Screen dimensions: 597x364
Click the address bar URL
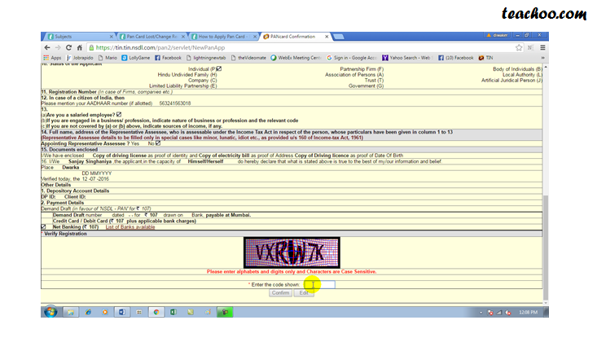[160, 47]
